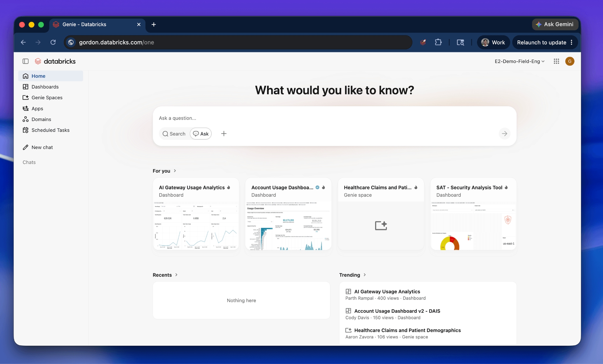This screenshot has width=603, height=364.
Task: Open the browser extensions puzzle icon
Action: click(x=438, y=42)
